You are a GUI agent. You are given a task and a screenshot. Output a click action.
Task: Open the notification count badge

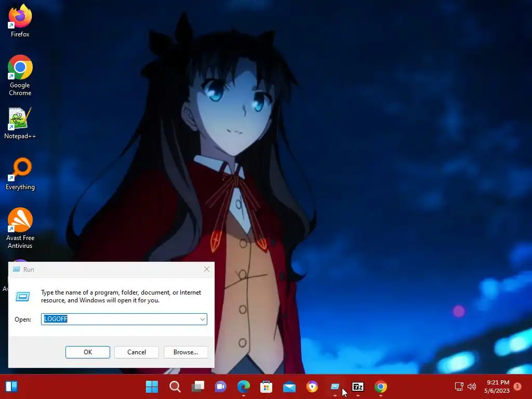pyautogui.click(x=517, y=387)
